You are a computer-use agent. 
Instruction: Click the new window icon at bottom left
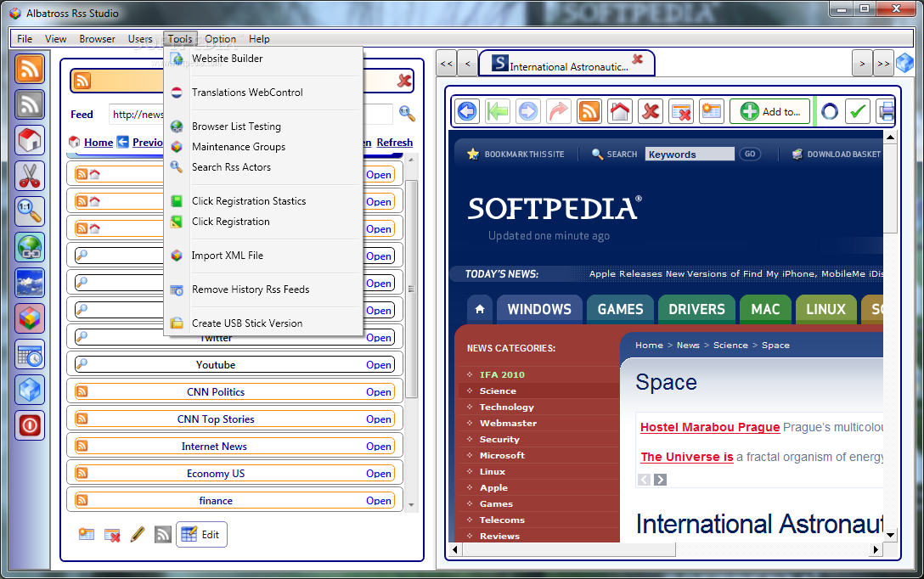(x=87, y=534)
